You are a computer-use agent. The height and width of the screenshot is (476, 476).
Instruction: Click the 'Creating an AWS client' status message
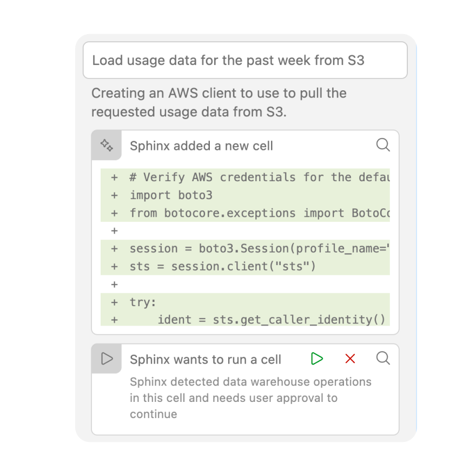pyautogui.click(x=219, y=102)
